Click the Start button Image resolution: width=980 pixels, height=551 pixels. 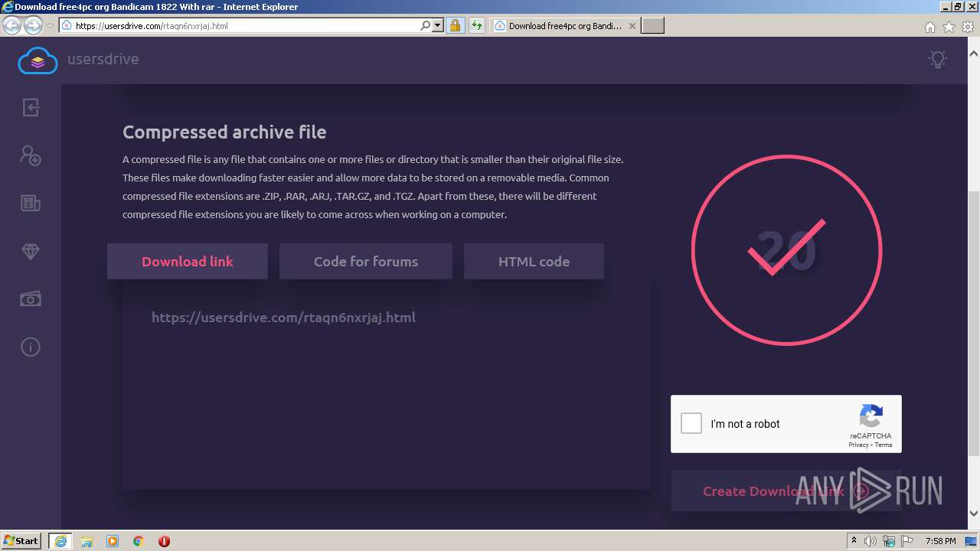pos(22,541)
